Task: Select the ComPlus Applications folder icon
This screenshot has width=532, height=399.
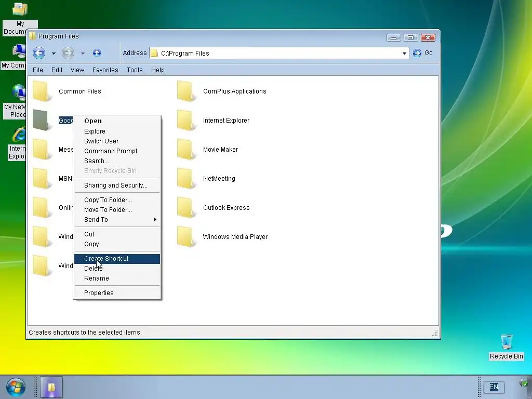Action: 186,91
